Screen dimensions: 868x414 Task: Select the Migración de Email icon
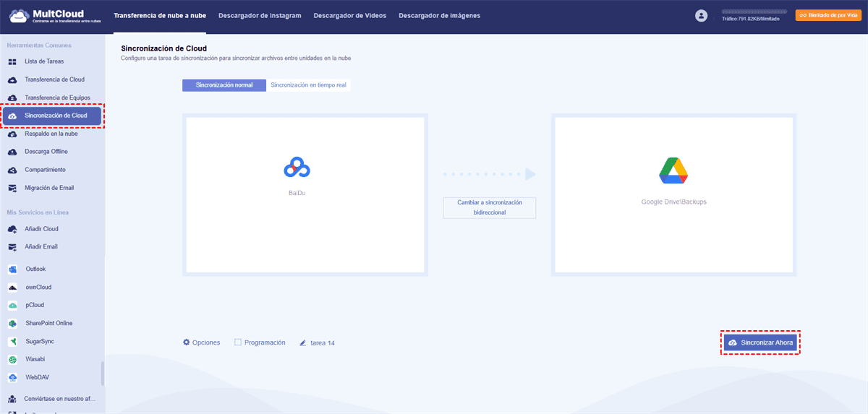[x=12, y=188]
